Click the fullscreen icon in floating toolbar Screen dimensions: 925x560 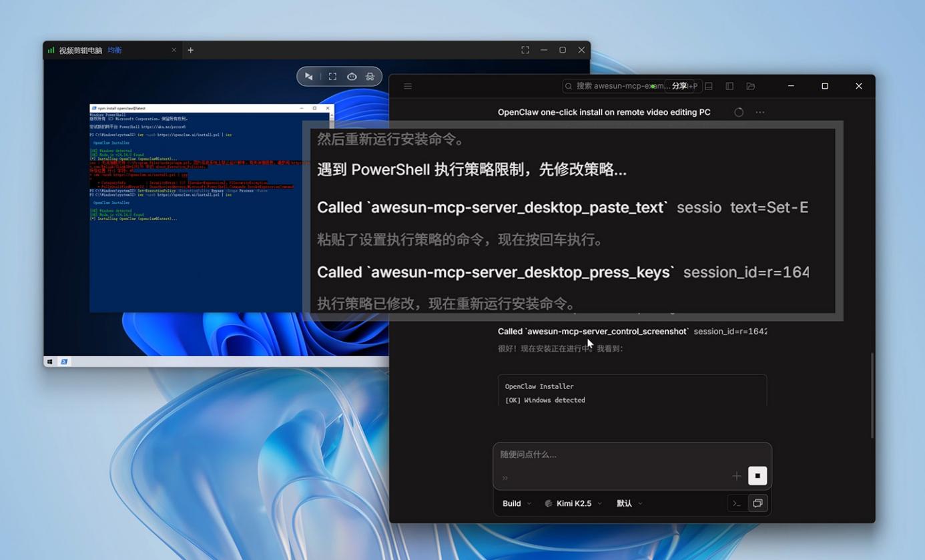tap(332, 77)
